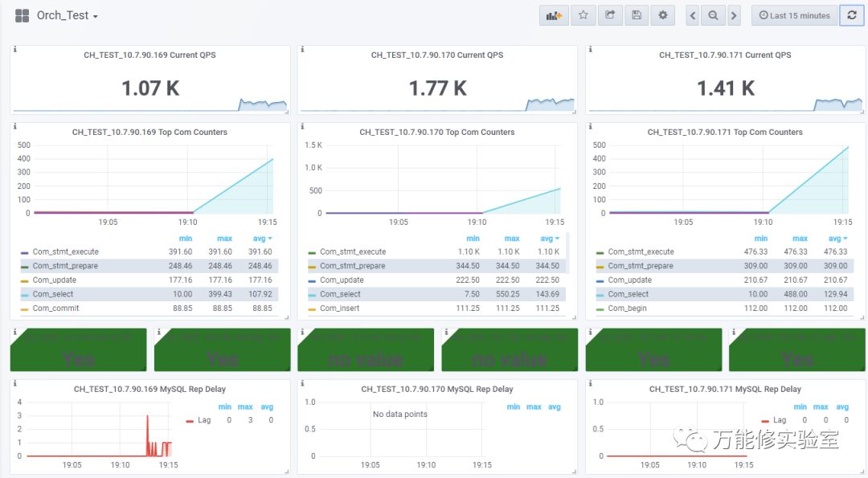Shift time range forward with right arrow
The height and width of the screenshot is (478, 868).
(x=734, y=15)
